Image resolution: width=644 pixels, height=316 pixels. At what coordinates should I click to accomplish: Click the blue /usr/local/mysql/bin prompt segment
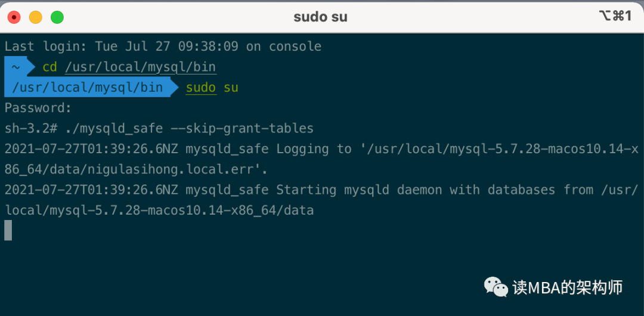[x=88, y=87]
